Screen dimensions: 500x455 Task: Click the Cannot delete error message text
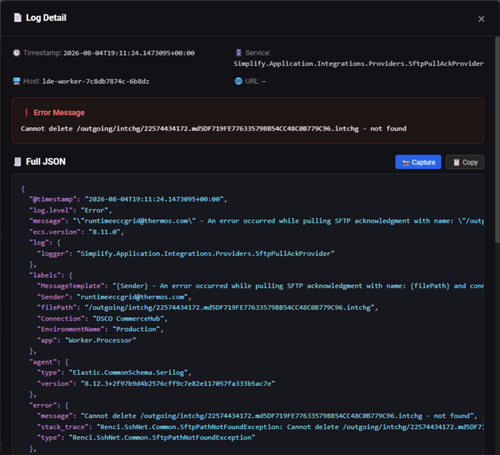213,129
